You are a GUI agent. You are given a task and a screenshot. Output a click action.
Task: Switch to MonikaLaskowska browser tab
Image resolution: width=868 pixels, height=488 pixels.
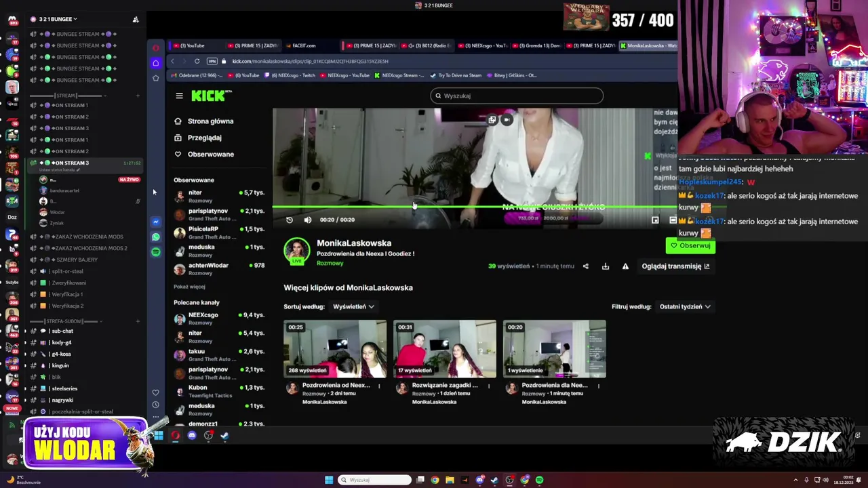[x=648, y=45]
